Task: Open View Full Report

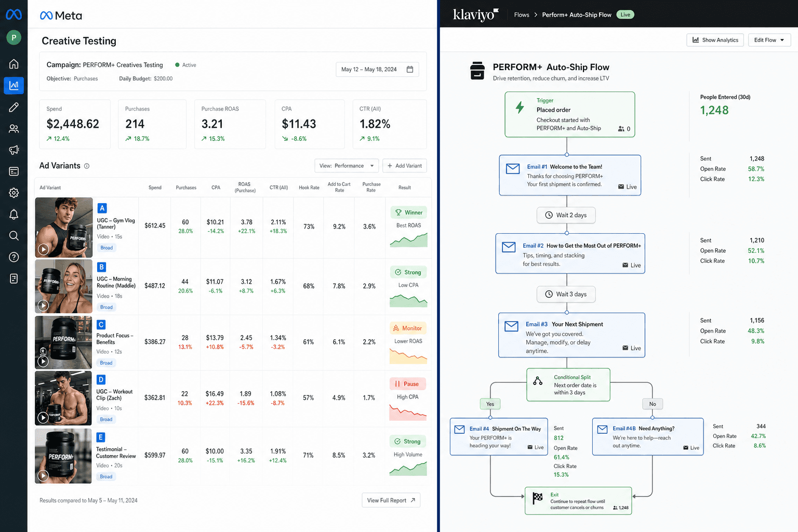Action: pos(391,500)
